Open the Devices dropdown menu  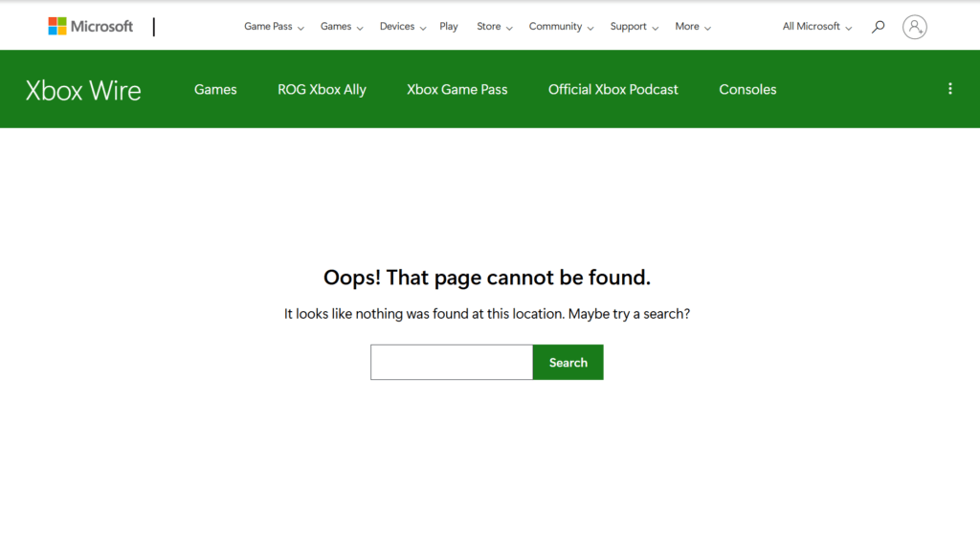(402, 27)
